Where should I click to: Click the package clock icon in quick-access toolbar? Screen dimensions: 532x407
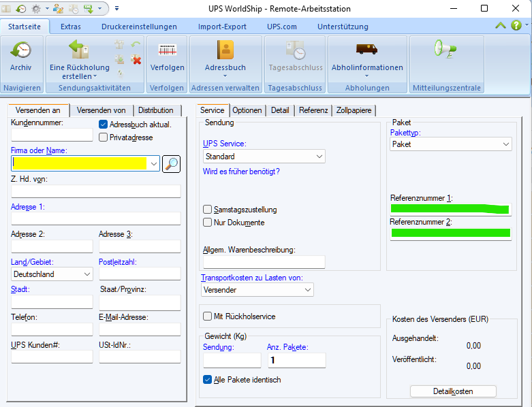coord(74,8)
